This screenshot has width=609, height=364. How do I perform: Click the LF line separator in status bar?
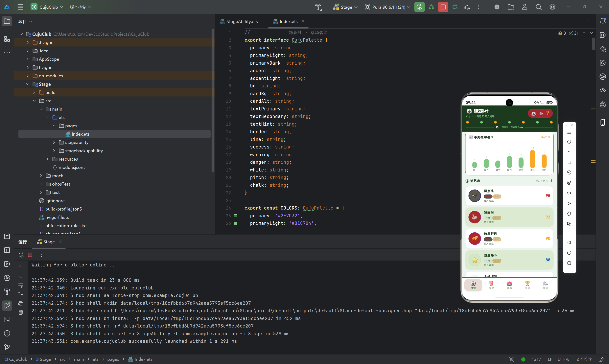[x=550, y=359]
